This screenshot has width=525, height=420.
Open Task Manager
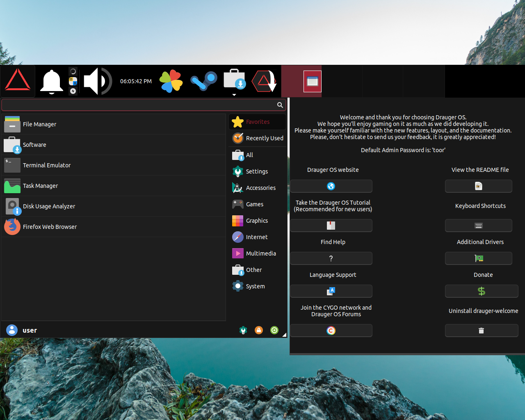pos(114,186)
